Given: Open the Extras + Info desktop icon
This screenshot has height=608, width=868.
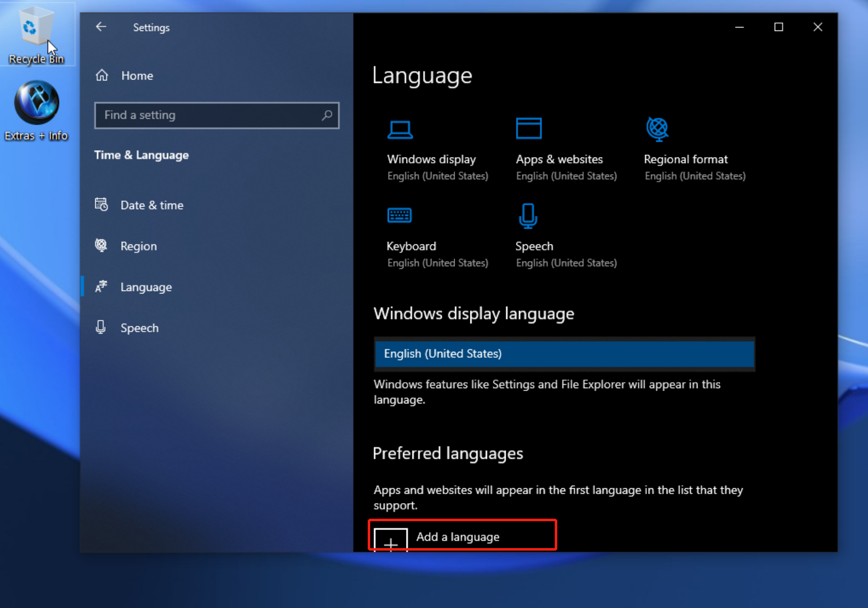Looking at the screenshot, I should tap(37, 111).
